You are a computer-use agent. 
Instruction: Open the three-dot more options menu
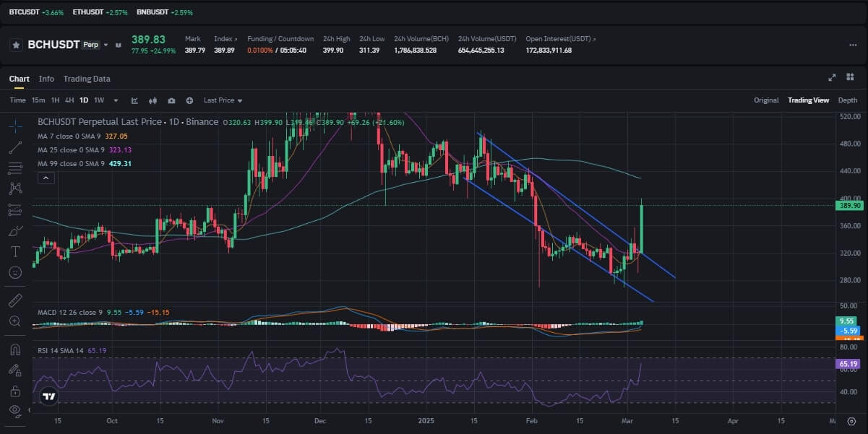(x=852, y=45)
